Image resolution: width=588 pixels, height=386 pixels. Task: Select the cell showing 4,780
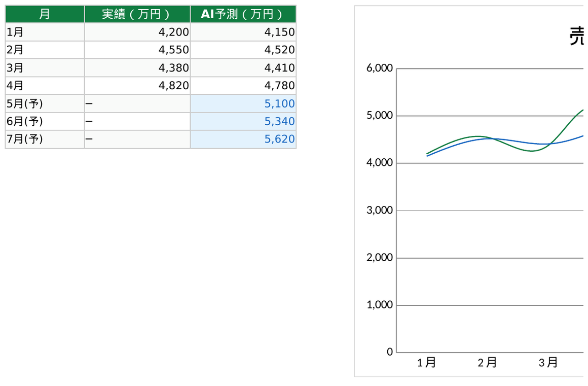[x=243, y=86]
